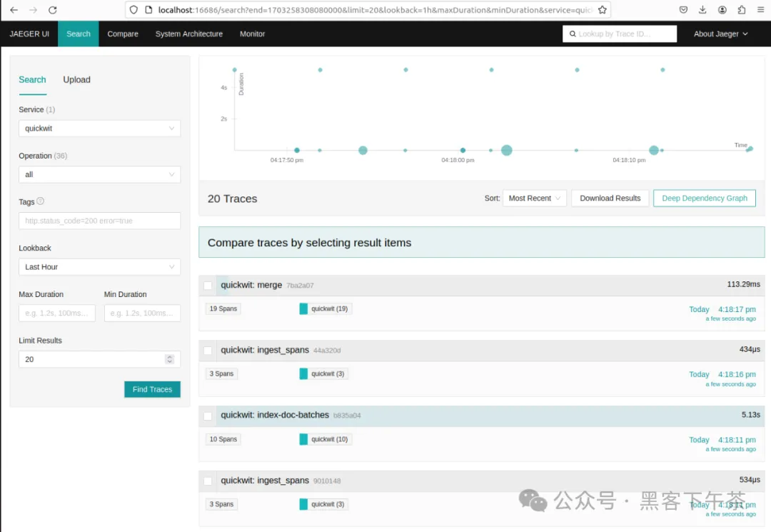This screenshot has width=771, height=532.
Task: Open the Deep Dependency Graph button
Action: 705,198
